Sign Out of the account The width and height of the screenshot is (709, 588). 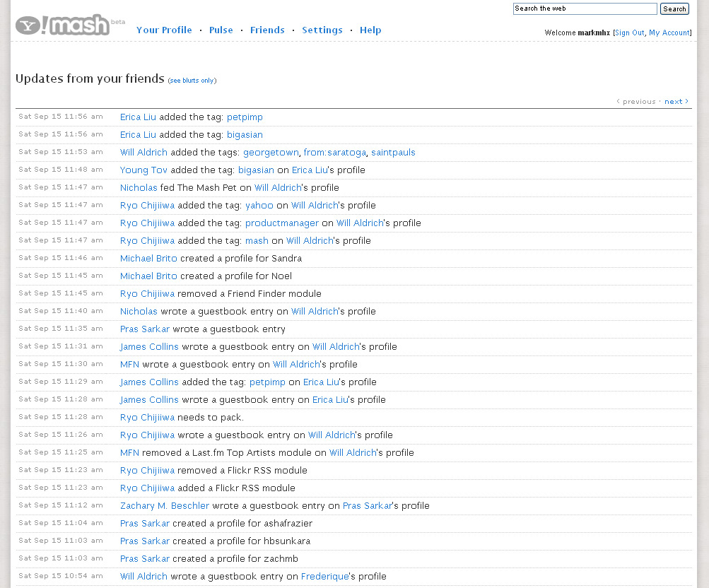click(629, 33)
